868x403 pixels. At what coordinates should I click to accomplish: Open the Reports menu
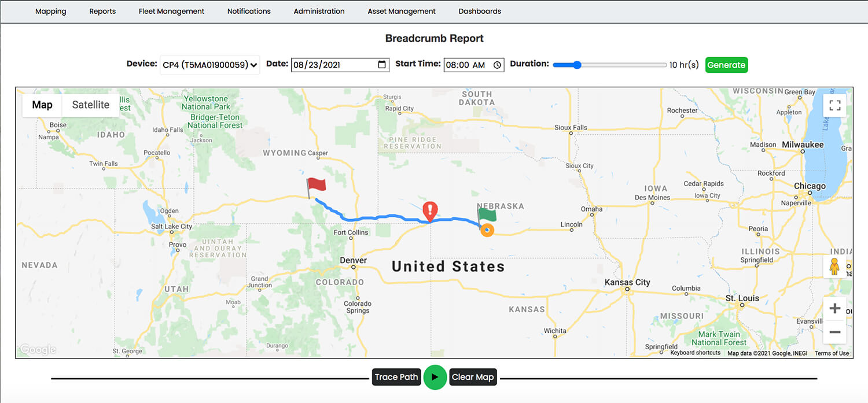click(x=102, y=11)
